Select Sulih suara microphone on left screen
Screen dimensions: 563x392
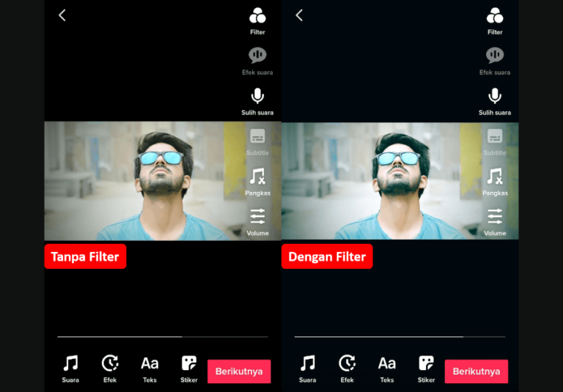point(257,102)
